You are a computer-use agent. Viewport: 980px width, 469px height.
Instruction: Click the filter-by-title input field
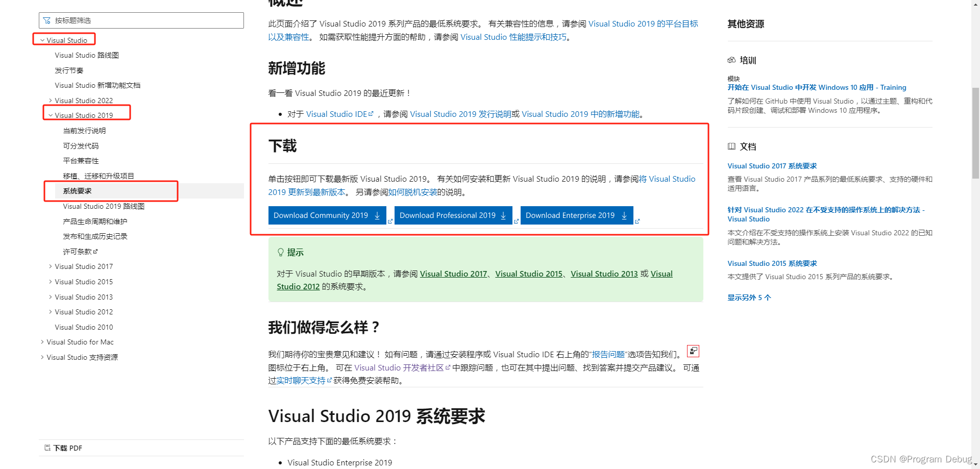click(x=141, y=20)
